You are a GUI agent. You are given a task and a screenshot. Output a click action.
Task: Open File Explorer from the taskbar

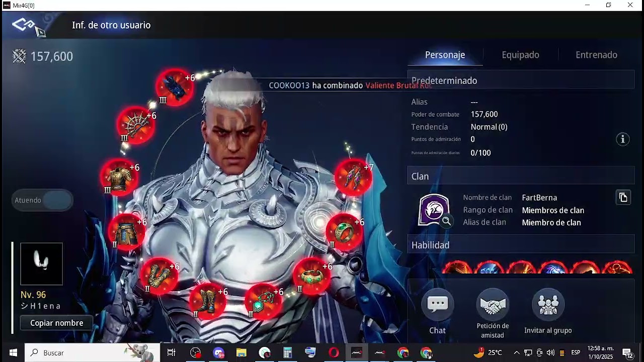[x=242, y=352]
